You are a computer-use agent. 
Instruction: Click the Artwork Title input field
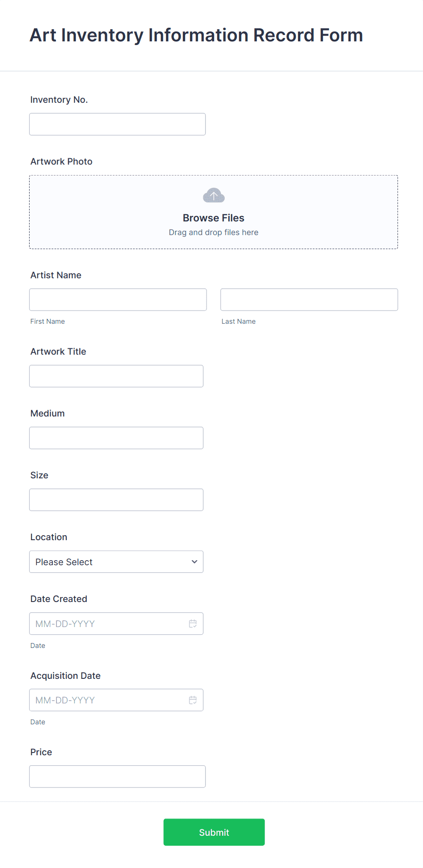pos(116,376)
